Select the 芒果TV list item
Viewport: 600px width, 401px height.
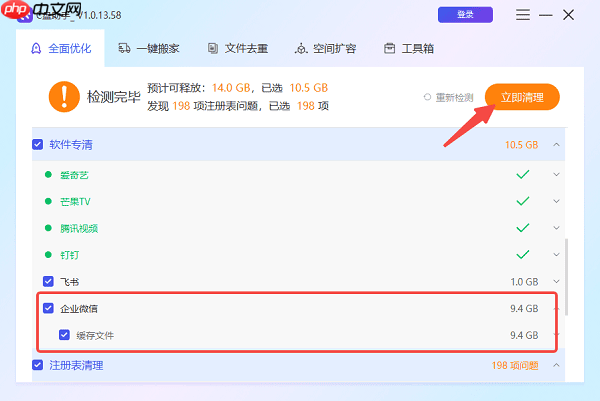click(x=298, y=201)
